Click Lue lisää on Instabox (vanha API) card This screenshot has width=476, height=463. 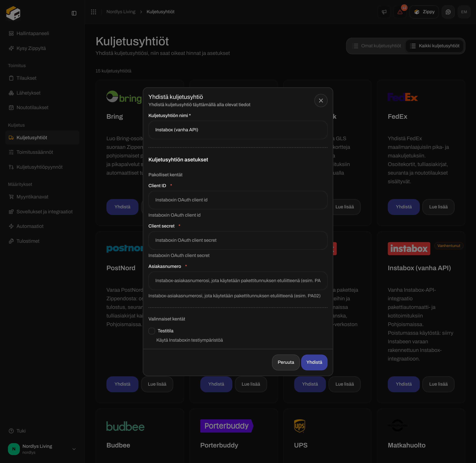point(438,384)
